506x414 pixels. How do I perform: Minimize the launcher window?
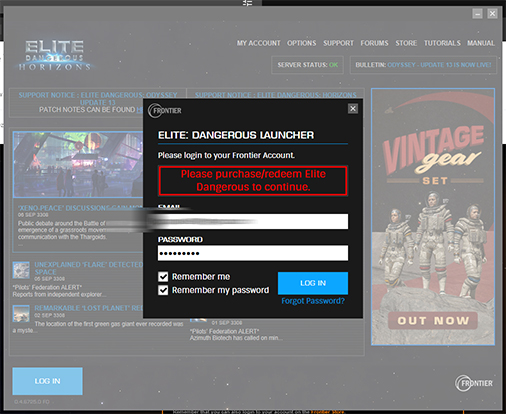pos(477,14)
